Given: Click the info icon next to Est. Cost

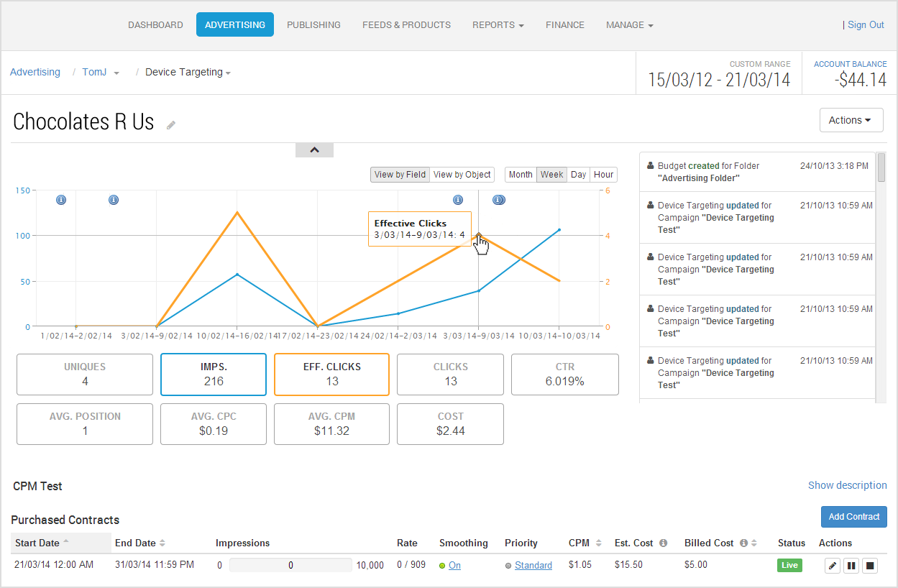Looking at the screenshot, I should tap(663, 543).
